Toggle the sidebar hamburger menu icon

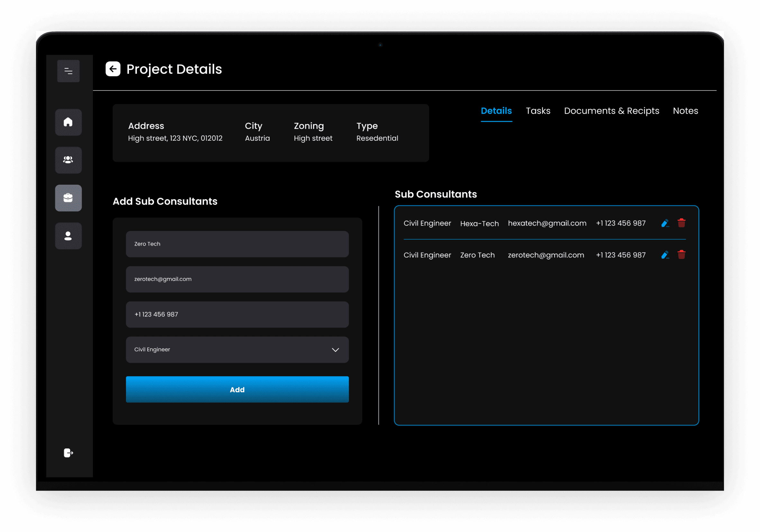coord(68,71)
